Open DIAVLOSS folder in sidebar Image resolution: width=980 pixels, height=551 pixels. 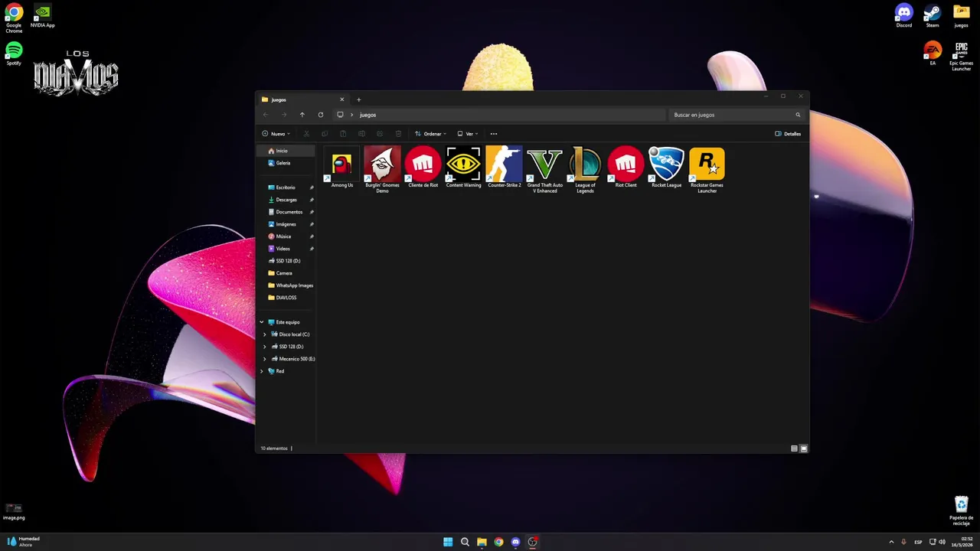point(286,298)
